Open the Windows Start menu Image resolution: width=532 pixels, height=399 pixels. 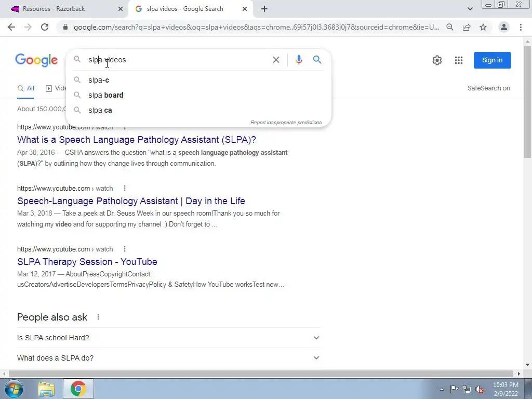coord(14,389)
